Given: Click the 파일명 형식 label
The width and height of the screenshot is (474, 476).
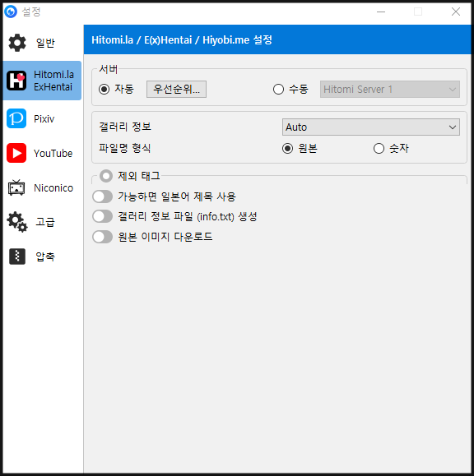Looking at the screenshot, I should (x=124, y=148).
